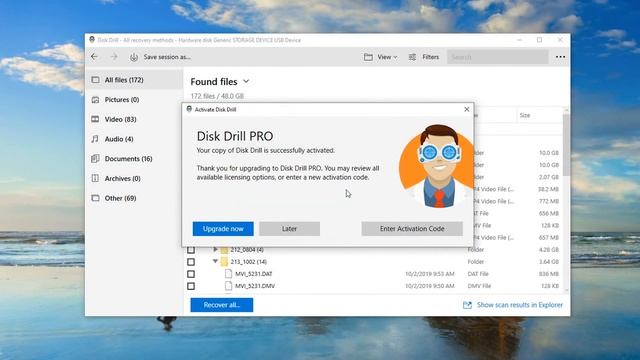Click the Documents category icon

pyautogui.click(x=95, y=158)
